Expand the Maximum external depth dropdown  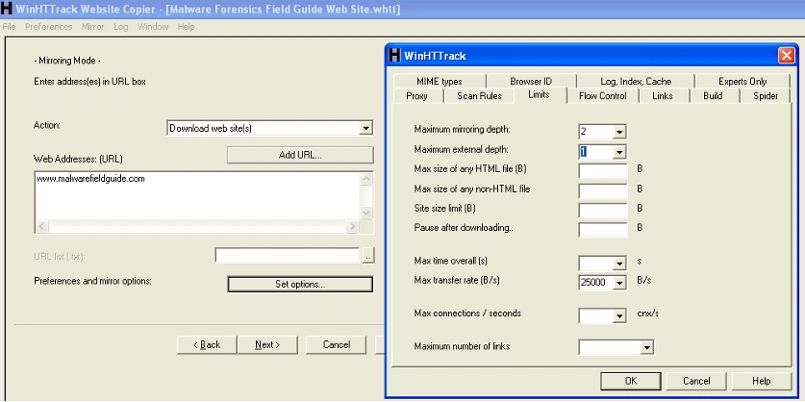(x=619, y=151)
